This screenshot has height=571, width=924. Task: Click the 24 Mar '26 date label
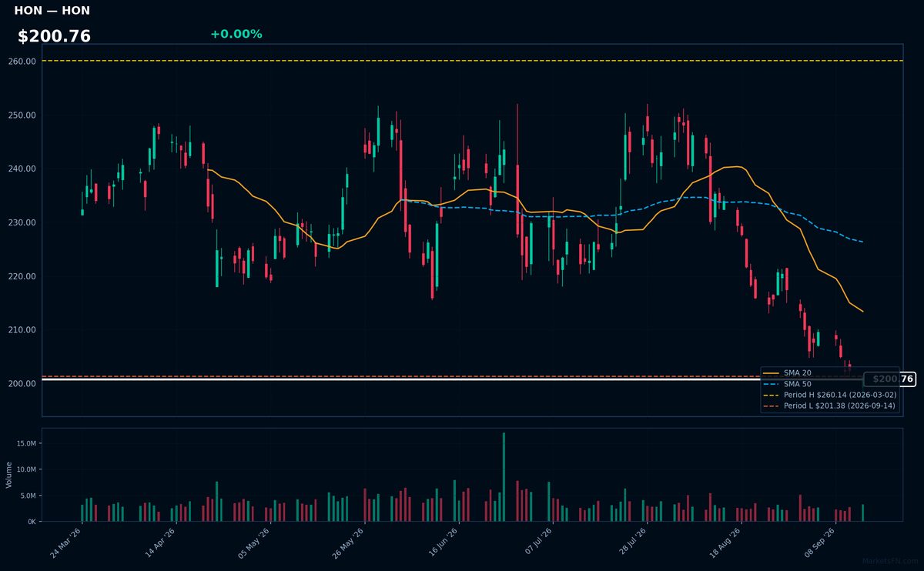point(66,543)
